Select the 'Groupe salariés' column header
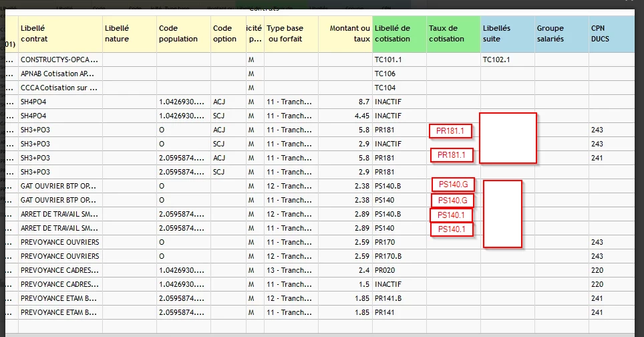The height and width of the screenshot is (337, 644). click(562, 33)
